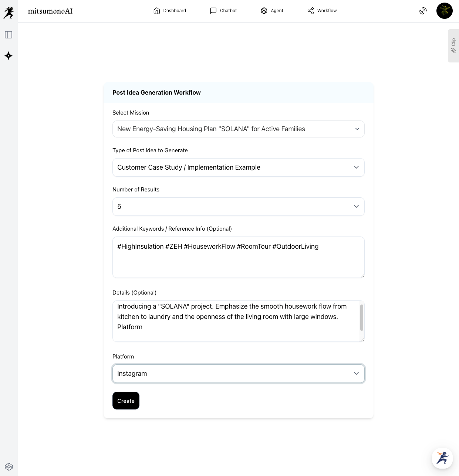Navigate to Workflow in top menu
Screen dimensions: 459x476
322,11
